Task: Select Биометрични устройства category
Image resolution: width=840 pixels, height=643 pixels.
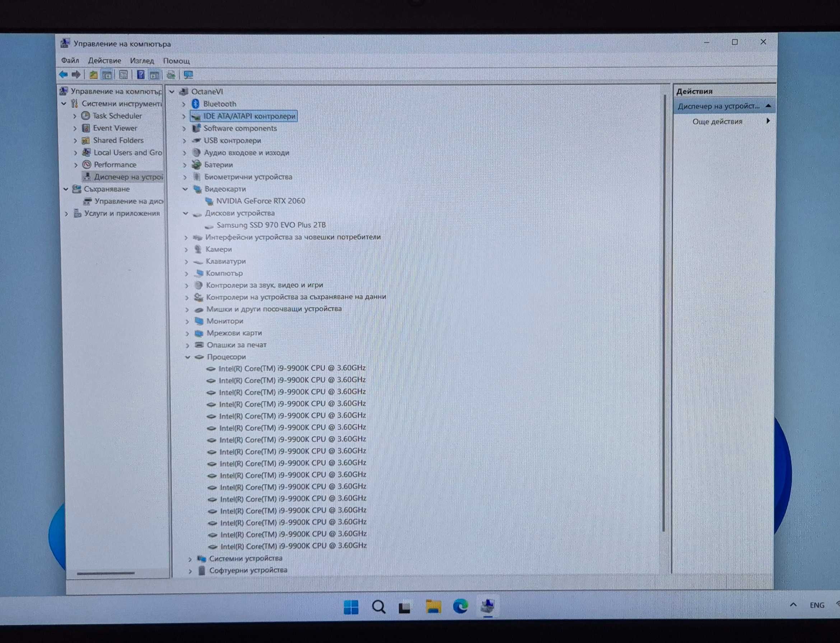Action: (248, 177)
